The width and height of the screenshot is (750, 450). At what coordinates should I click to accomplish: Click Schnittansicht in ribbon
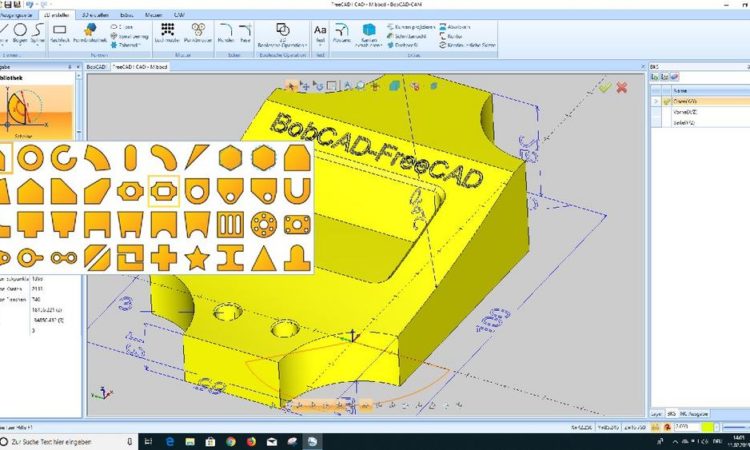pyautogui.click(x=406, y=36)
